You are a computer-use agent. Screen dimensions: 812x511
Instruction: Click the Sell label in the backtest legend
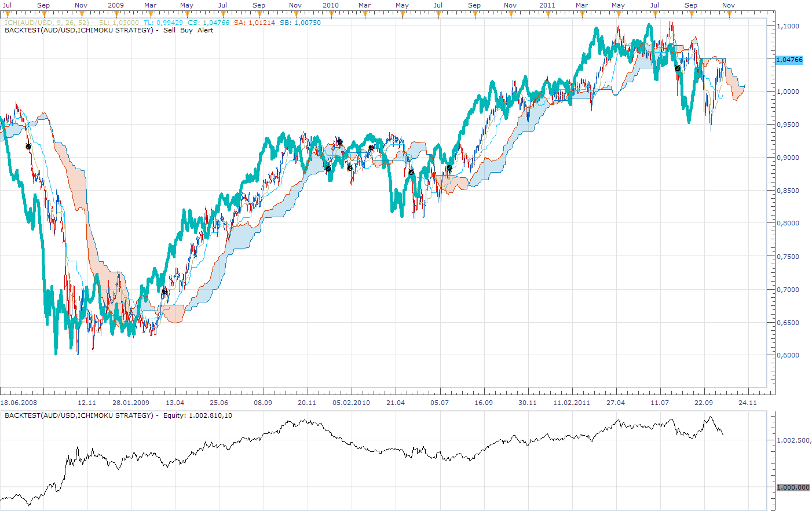(169, 30)
